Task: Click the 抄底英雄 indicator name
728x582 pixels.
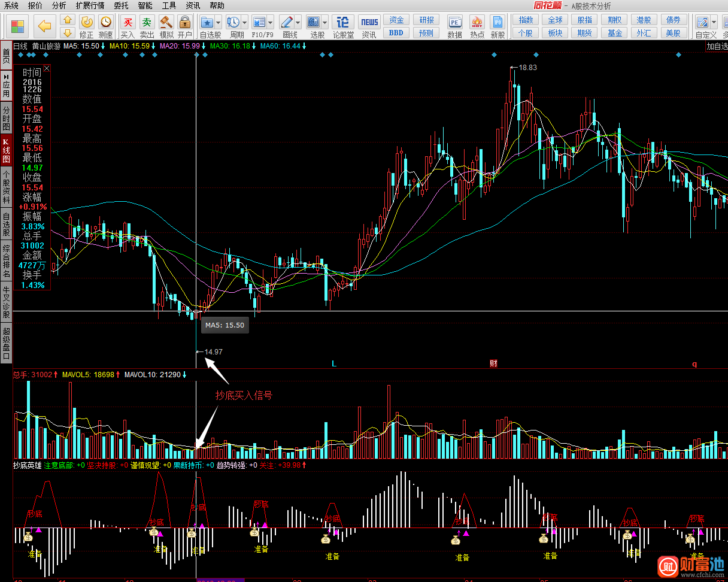Action: click(28, 465)
